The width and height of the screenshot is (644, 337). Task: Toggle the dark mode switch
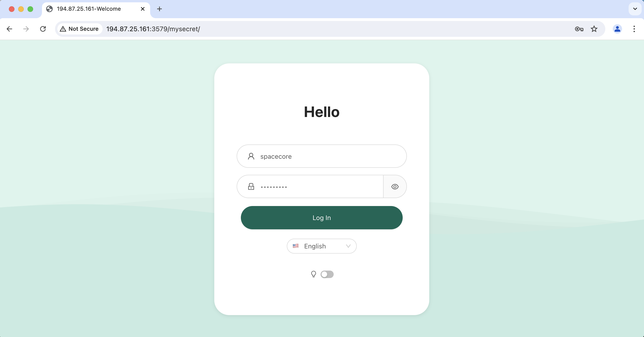coord(327,274)
